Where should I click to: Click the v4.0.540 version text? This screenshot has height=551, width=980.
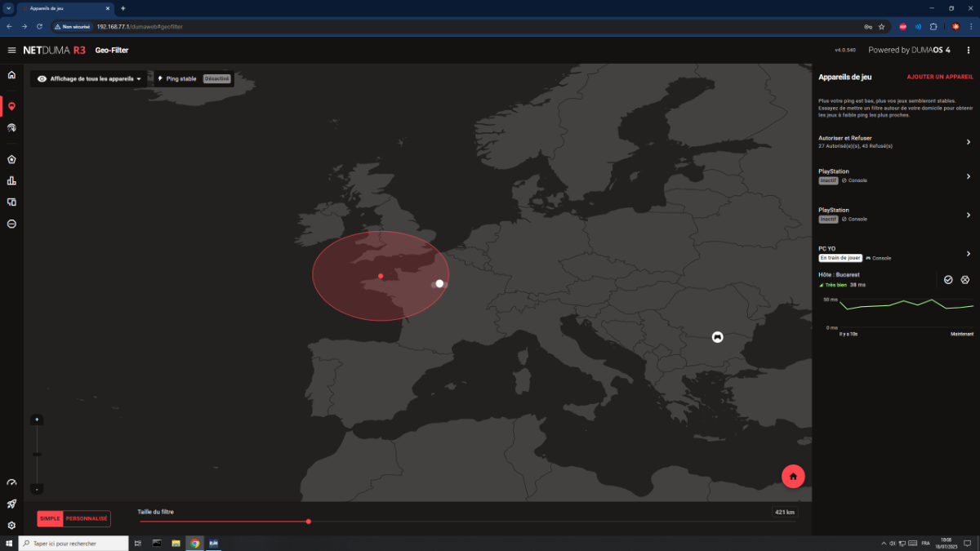tap(845, 50)
